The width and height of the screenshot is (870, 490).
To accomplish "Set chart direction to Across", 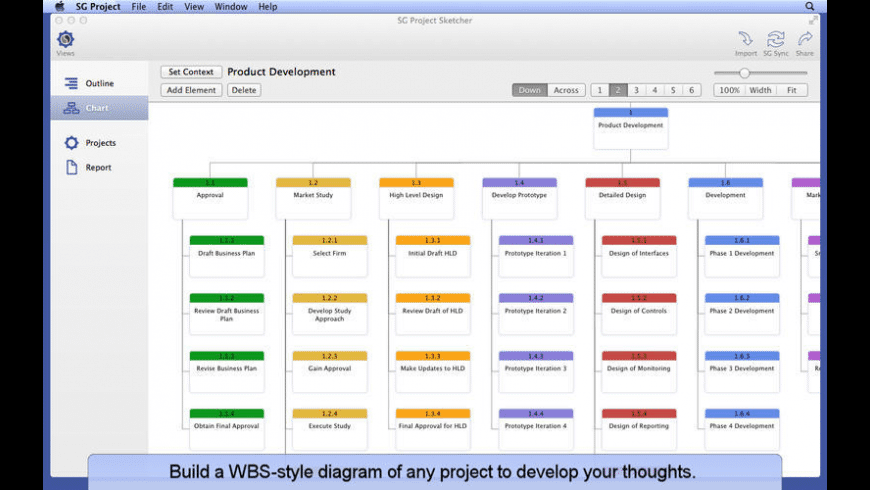I will (566, 90).
